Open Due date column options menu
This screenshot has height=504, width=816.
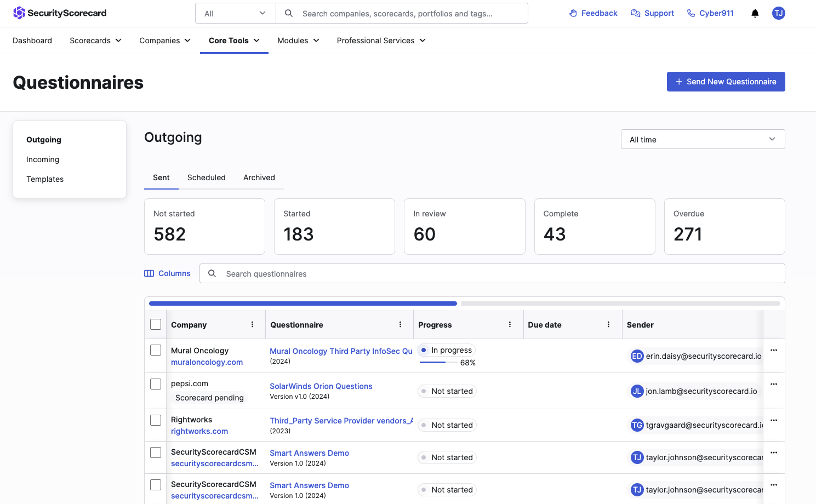(609, 324)
